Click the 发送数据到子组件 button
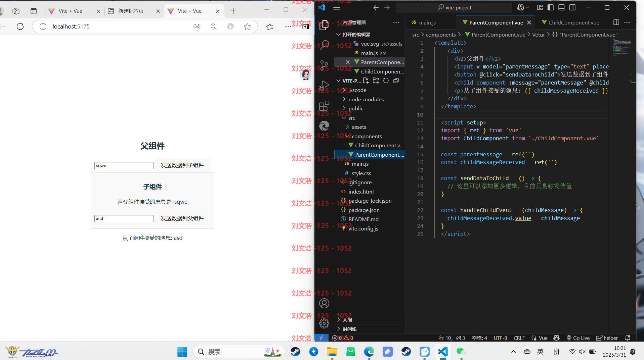This screenshot has height=360, width=644. tap(182, 165)
